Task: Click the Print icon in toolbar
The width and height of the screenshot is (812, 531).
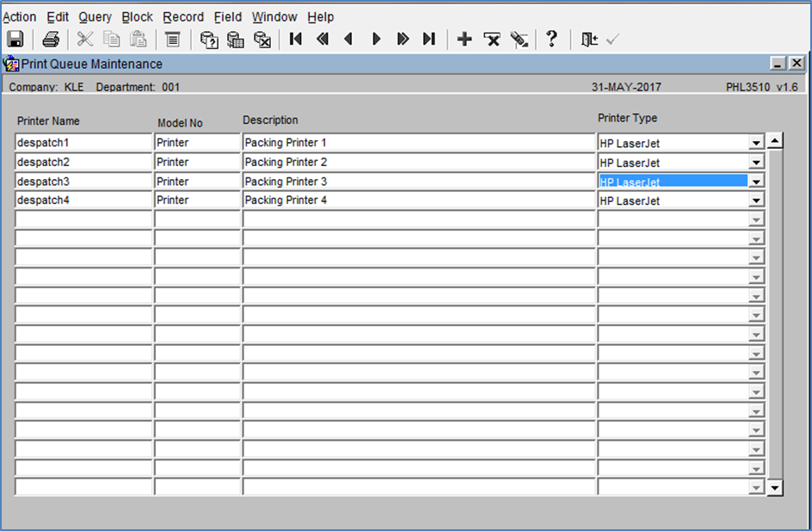Action: pyautogui.click(x=51, y=40)
